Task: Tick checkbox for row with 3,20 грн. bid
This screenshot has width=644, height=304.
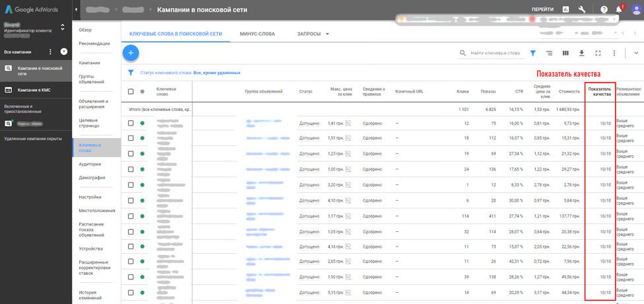Action: pos(131,184)
